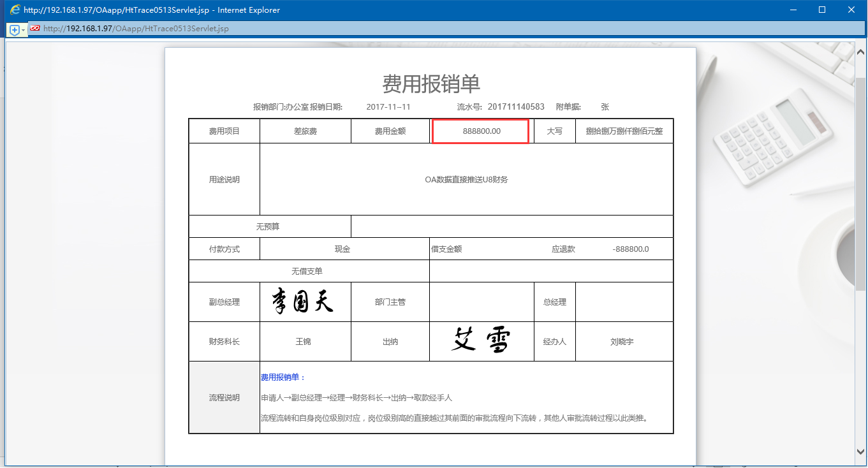Click the red website favicon in the address bar

[x=35, y=28]
